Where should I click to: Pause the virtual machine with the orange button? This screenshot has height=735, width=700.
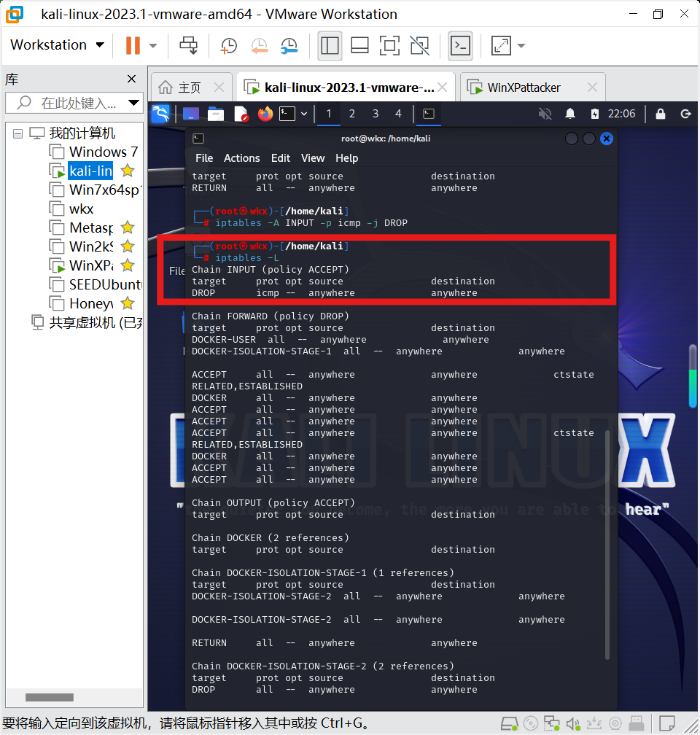(x=133, y=45)
